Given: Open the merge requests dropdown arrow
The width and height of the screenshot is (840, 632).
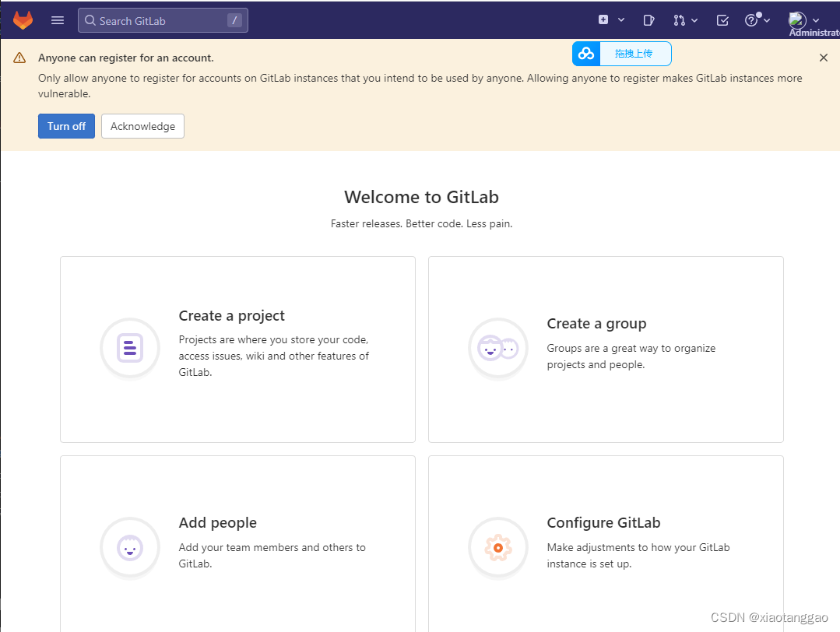Looking at the screenshot, I should pos(694,20).
